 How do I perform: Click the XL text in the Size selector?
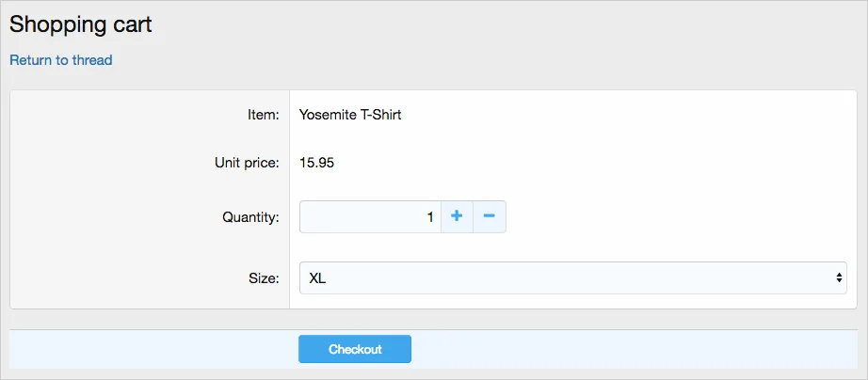coord(317,277)
